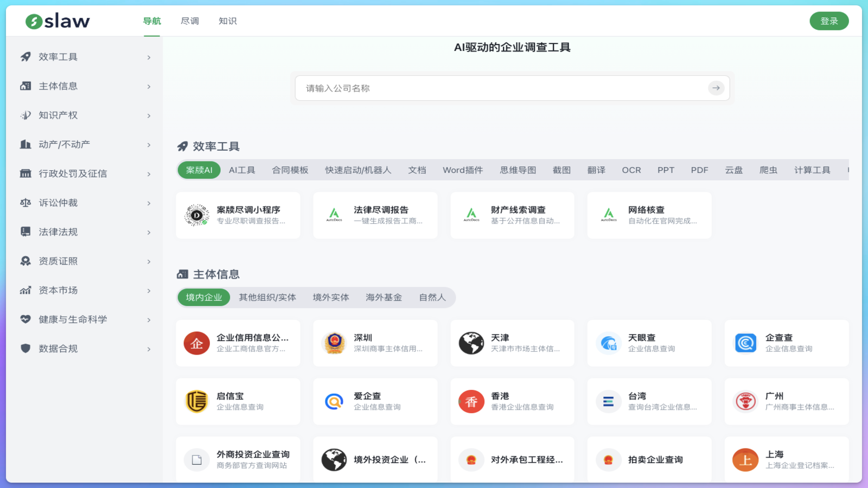Click the 企查查 app icon
The image size is (868, 488).
point(745,343)
